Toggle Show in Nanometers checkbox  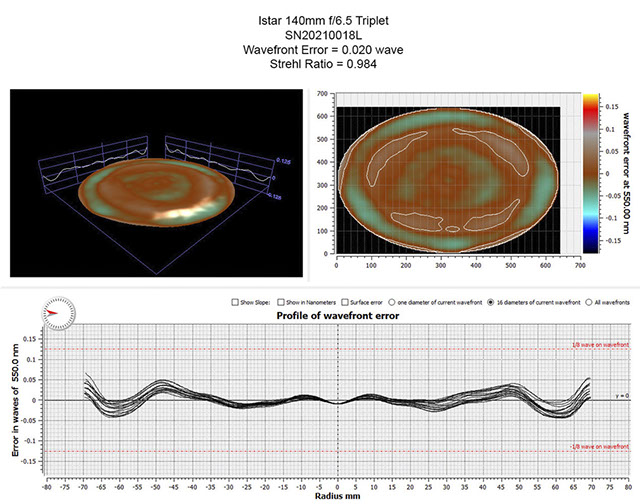coord(282,301)
